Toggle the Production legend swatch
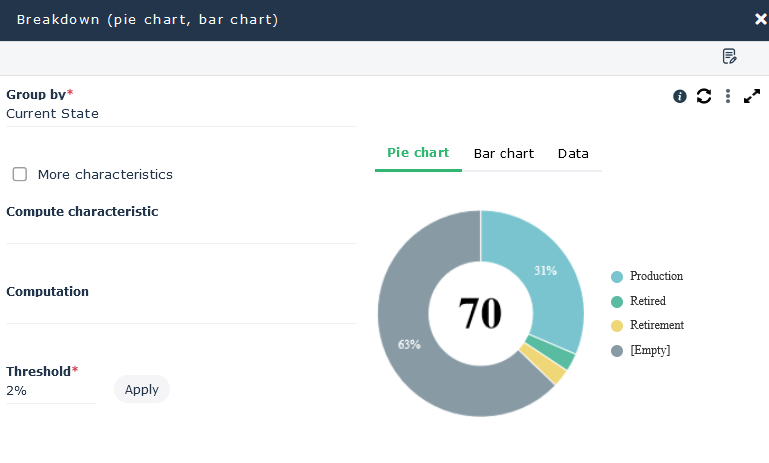 click(617, 277)
